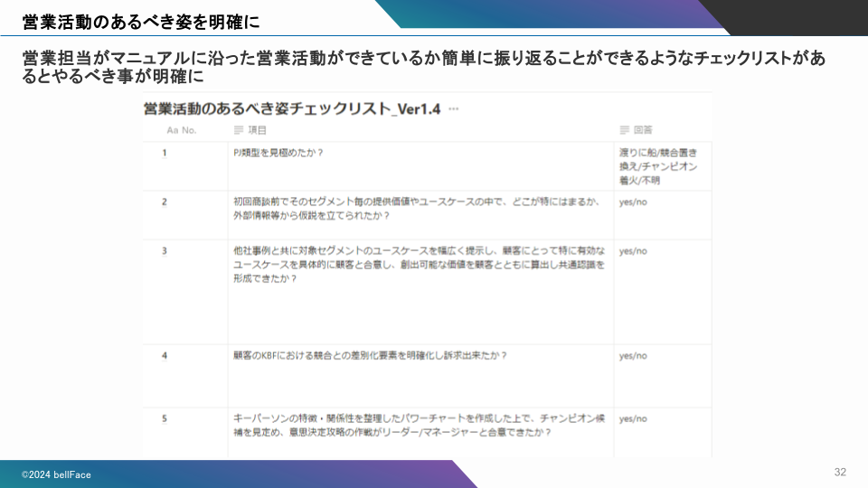Select row number 1 in the No. column

coord(165,152)
